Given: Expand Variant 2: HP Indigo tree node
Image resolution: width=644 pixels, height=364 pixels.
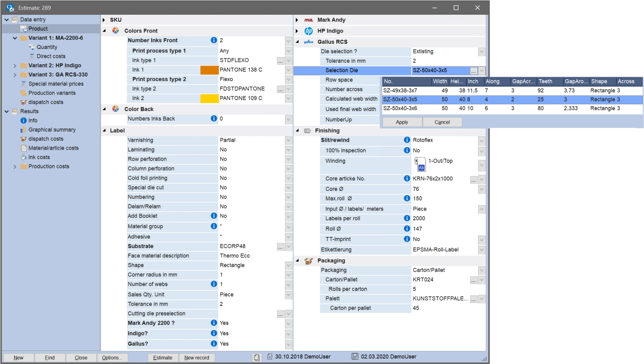Looking at the screenshot, I should click(15, 65).
